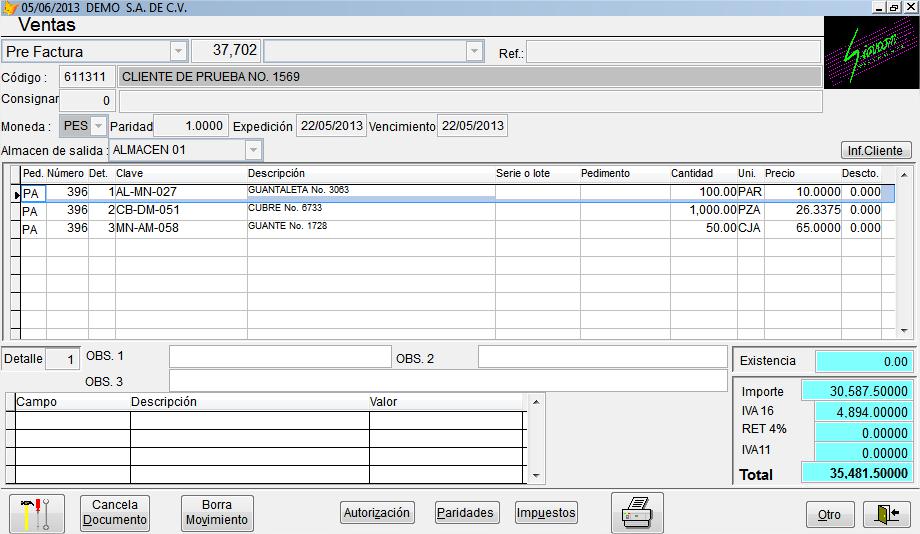Select the CB-DM-051 clave cell
This screenshot has height=534, width=920.
(x=181, y=210)
